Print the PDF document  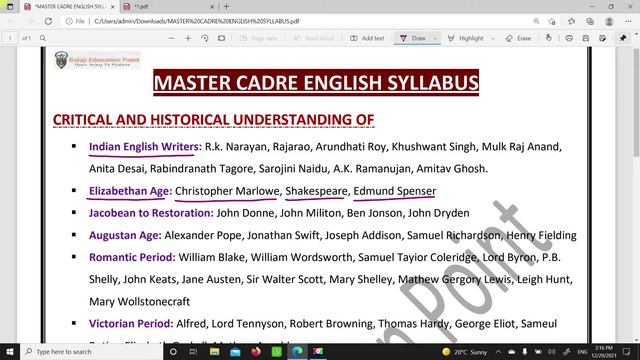[x=569, y=38]
